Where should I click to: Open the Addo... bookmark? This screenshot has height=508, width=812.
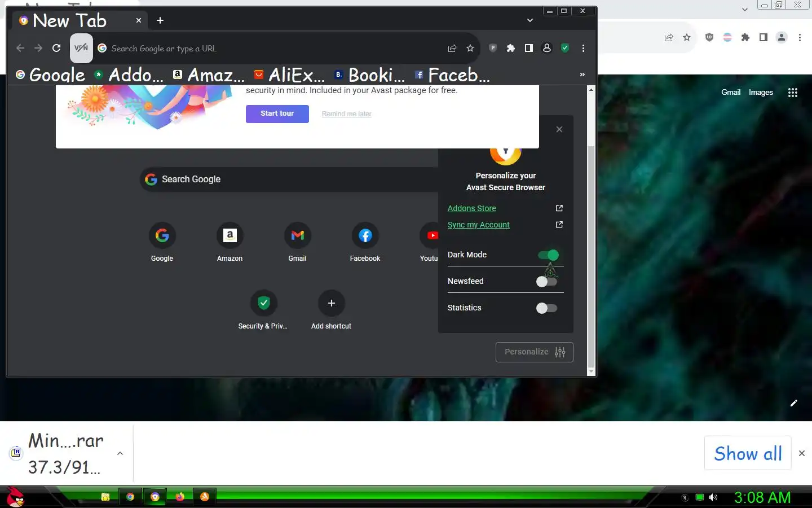pyautogui.click(x=129, y=75)
